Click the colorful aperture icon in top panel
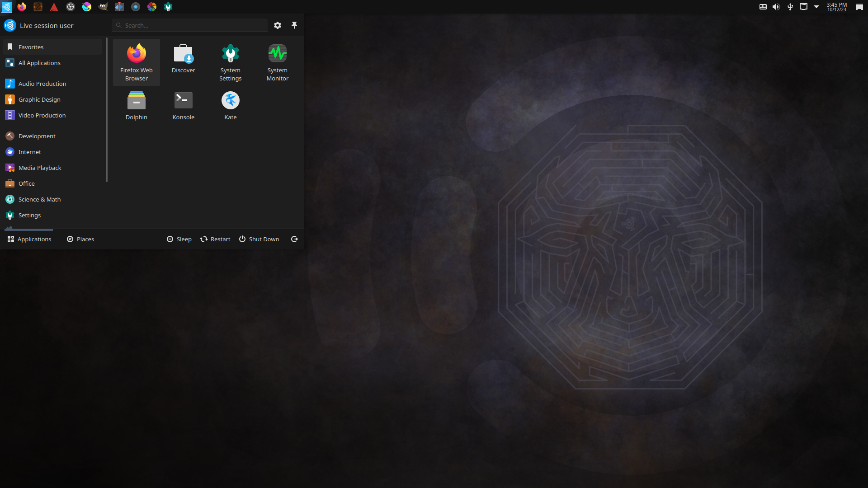868x488 pixels. 152,7
